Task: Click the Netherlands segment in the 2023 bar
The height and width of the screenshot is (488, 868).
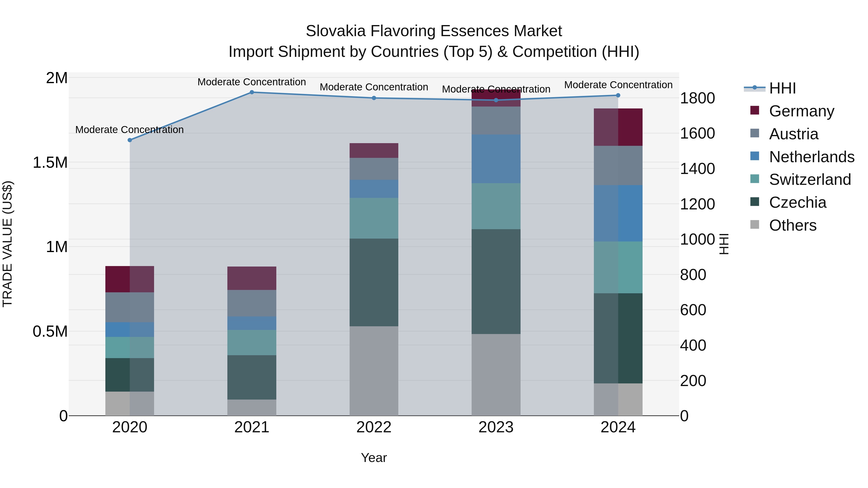Action: click(x=496, y=159)
